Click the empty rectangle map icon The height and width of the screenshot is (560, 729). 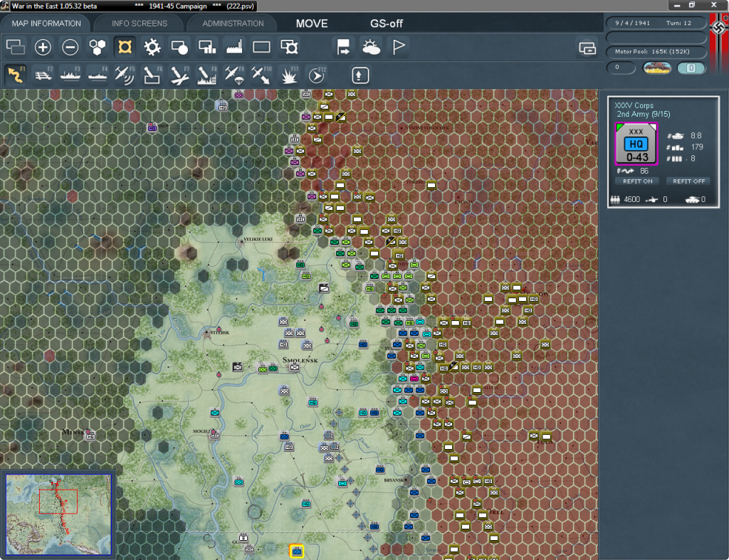tap(261, 47)
